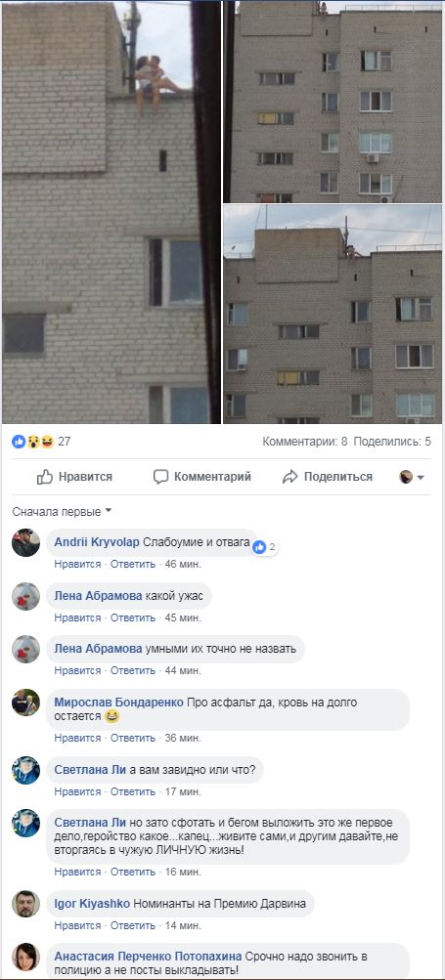445x980 pixels.
Task: Like Светлана Ли's comment posted 17 мин. ago
Action: tap(77, 791)
